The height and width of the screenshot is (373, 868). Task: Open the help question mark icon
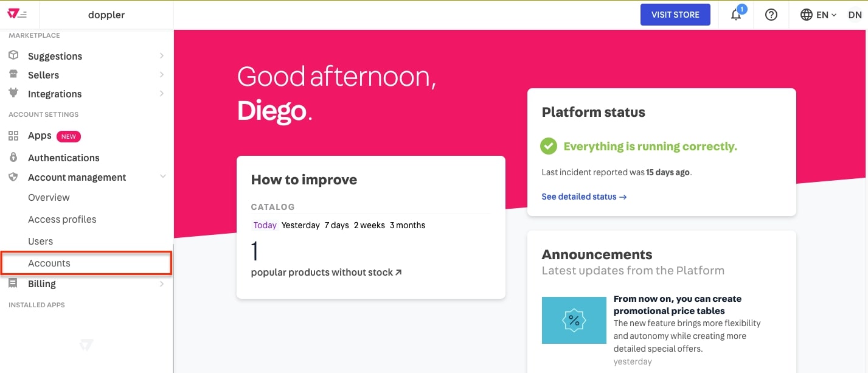click(771, 15)
